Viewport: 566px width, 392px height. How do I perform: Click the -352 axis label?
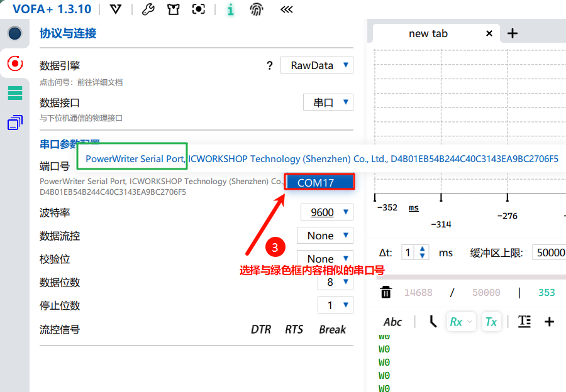(x=387, y=208)
